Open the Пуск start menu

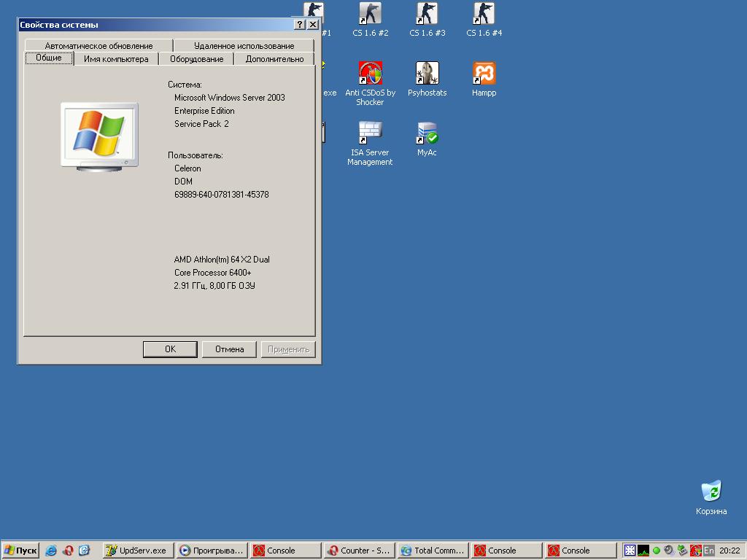click(x=20, y=551)
